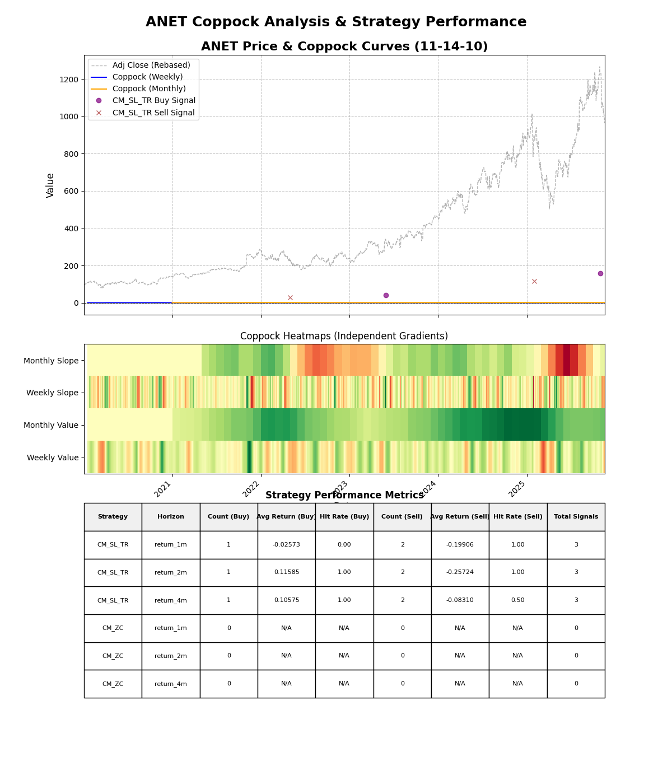
Task: Click the blue Coppock (Weekly) legend line
Action: click(99, 77)
